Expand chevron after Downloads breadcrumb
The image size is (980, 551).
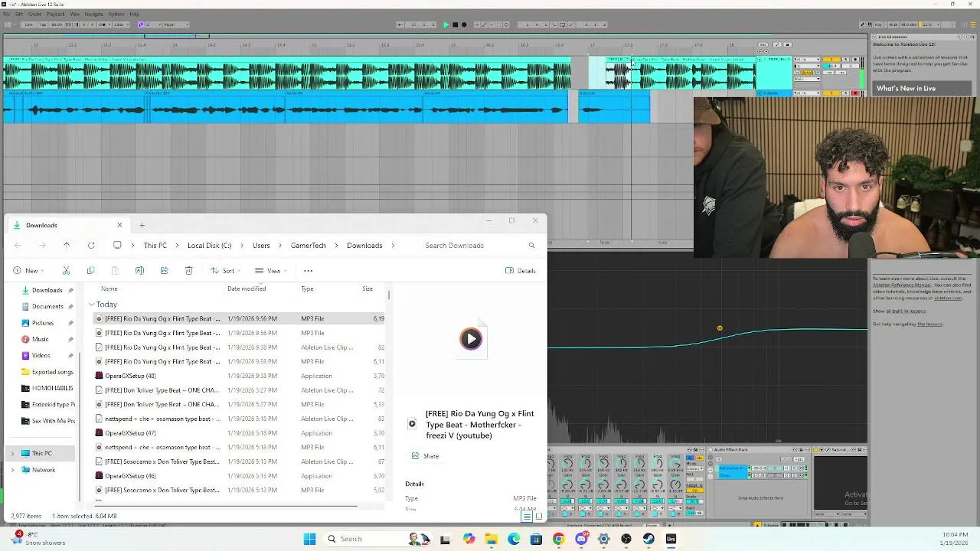[x=394, y=246]
